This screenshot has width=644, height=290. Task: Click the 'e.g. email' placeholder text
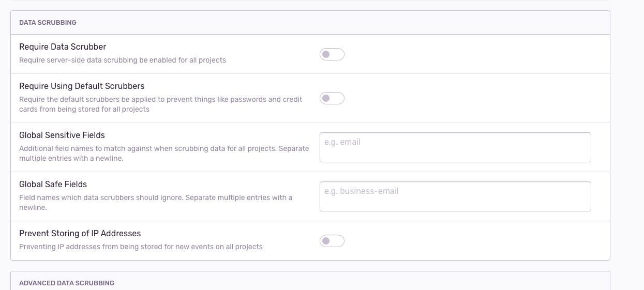(342, 142)
